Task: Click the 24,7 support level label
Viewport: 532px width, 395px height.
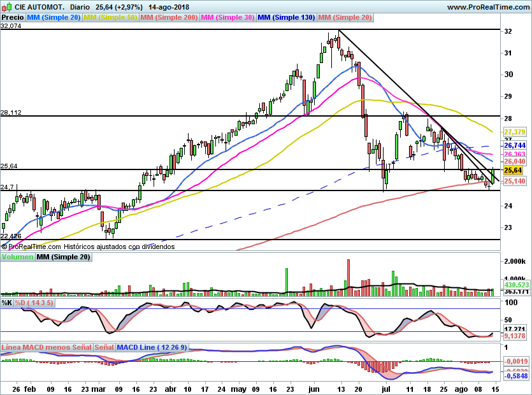Action: [7, 187]
